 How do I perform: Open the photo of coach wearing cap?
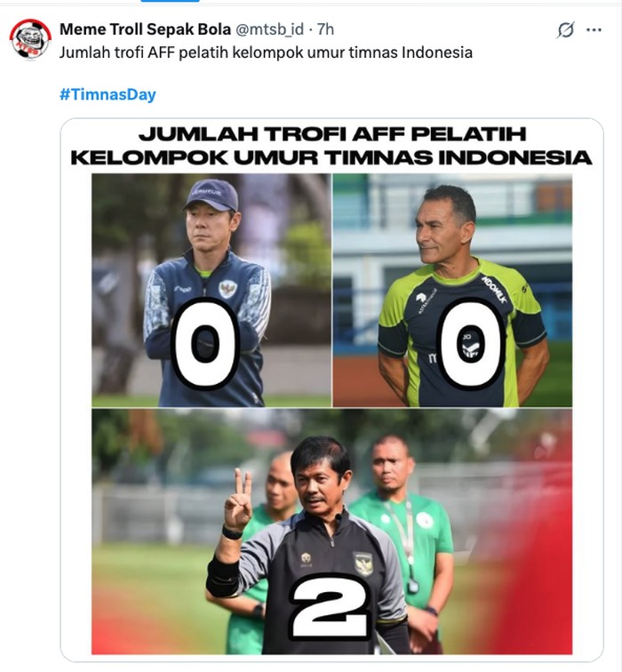coord(211,290)
